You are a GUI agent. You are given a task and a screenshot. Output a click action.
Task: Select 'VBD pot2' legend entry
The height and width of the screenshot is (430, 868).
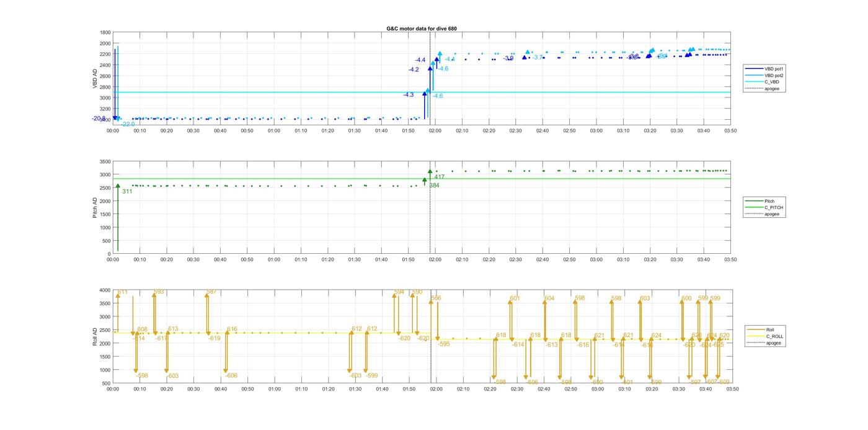pos(775,76)
